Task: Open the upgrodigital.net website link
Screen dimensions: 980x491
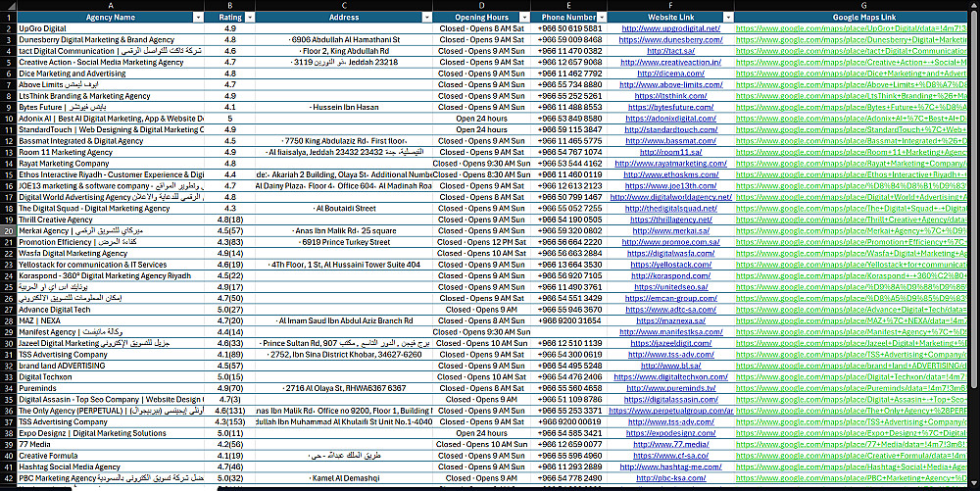Action: (x=670, y=28)
